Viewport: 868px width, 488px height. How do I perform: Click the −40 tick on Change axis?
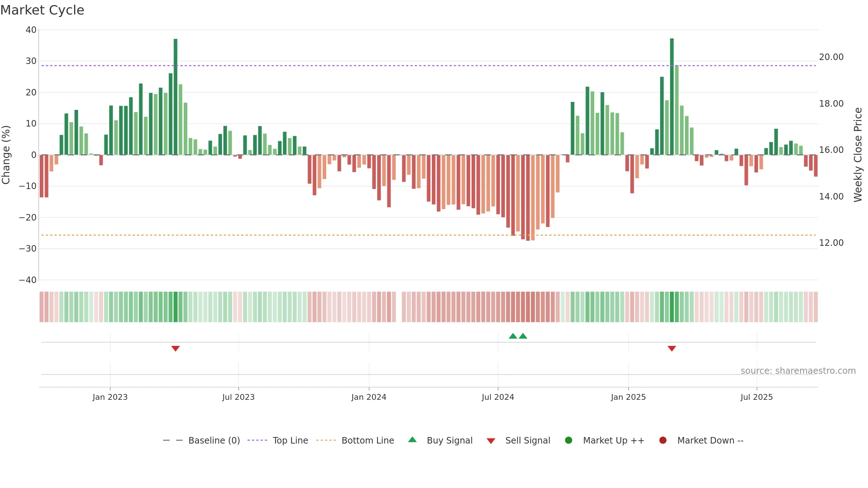click(28, 280)
